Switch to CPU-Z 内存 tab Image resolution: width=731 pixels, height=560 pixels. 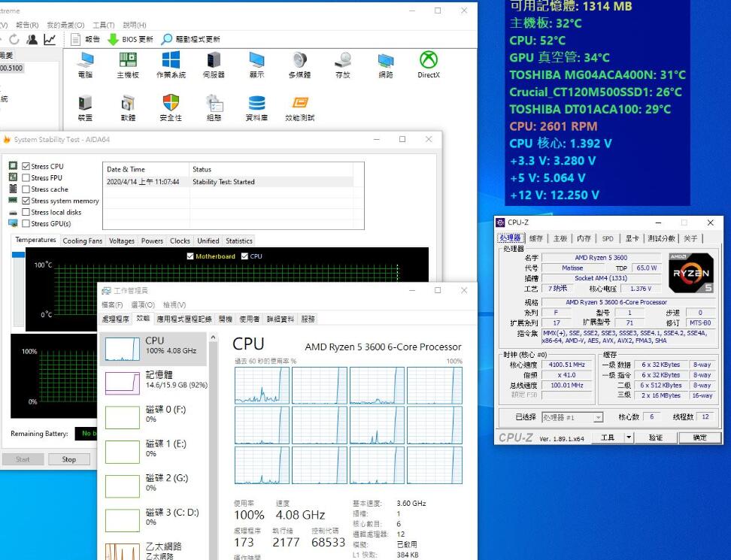[584, 238]
